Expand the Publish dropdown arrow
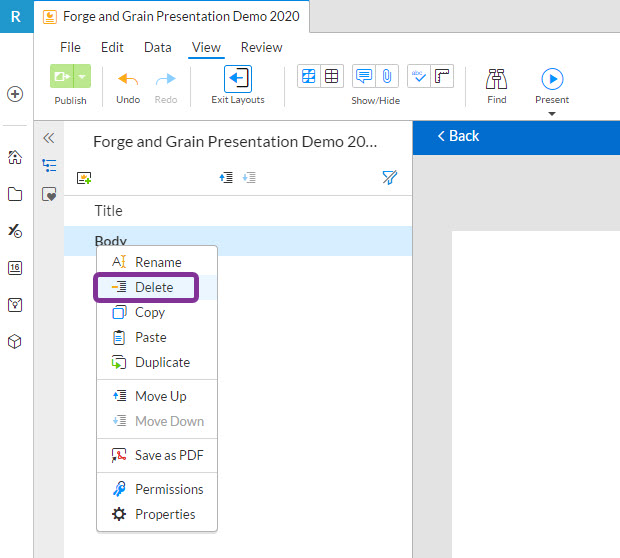620x558 pixels. (x=82, y=76)
